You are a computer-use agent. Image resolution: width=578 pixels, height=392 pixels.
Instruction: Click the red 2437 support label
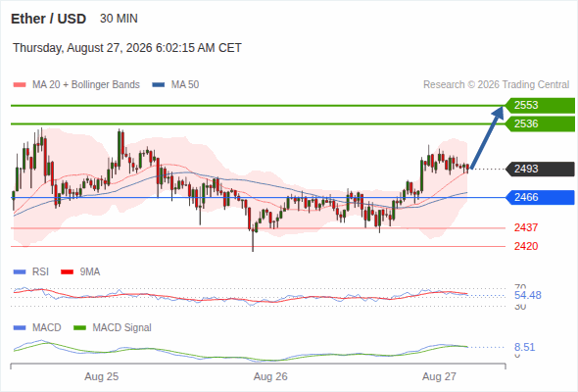526,227
